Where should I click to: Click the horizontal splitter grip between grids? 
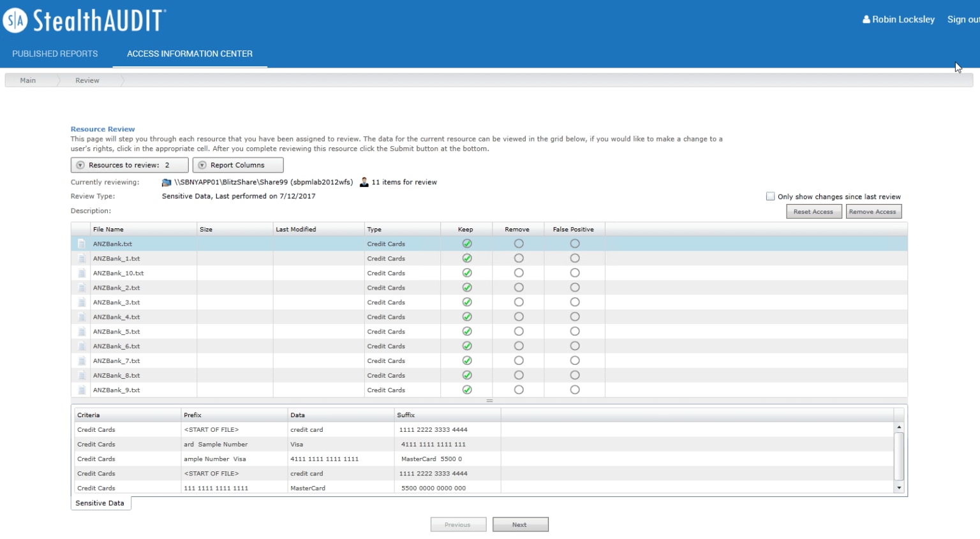(489, 401)
